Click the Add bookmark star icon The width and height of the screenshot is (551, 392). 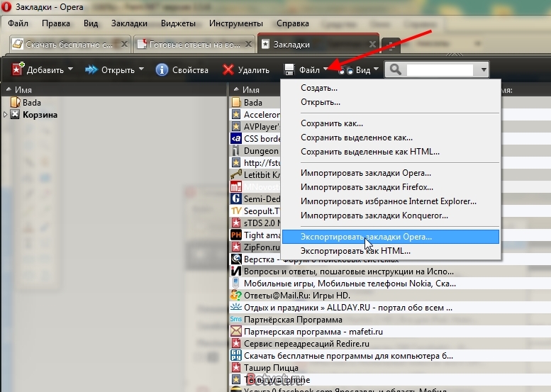pyautogui.click(x=18, y=69)
